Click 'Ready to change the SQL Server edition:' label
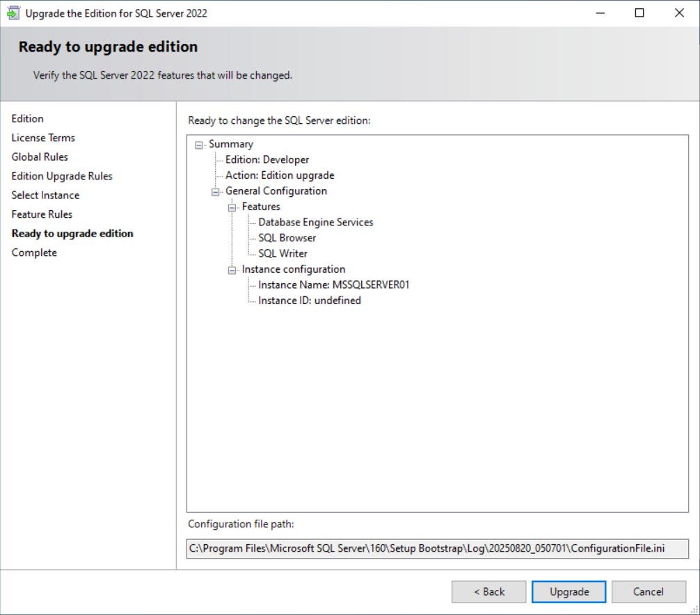This screenshot has width=700, height=615. click(x=279, y=120)
